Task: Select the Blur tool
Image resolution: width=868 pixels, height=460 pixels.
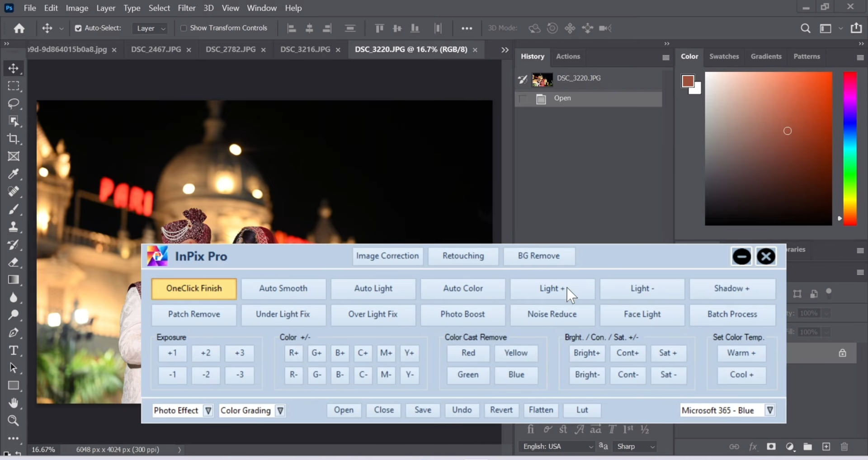Action: pos(14,297)
